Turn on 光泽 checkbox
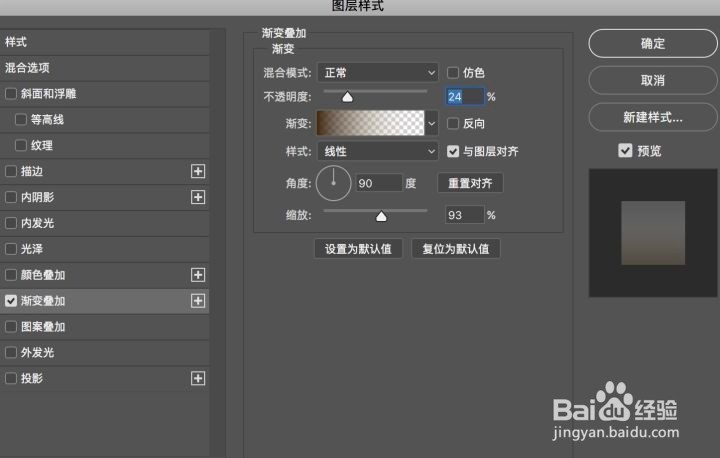 pyautogui.click(x=11, y=249)
